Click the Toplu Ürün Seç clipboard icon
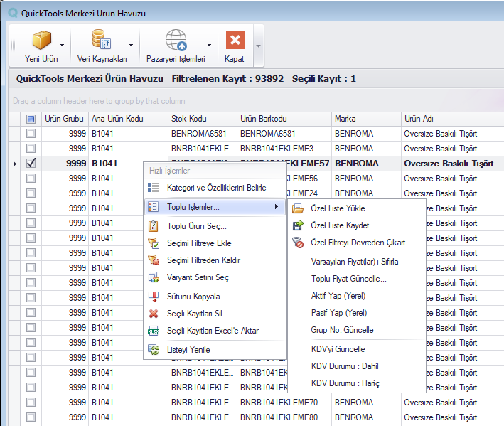504x426 pixels. [154, 226]
